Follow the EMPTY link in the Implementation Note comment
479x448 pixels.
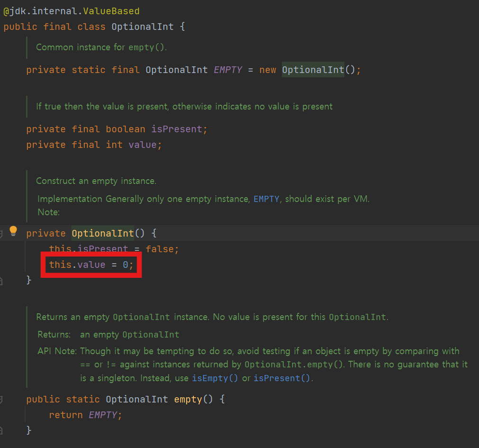pos(266,199)
